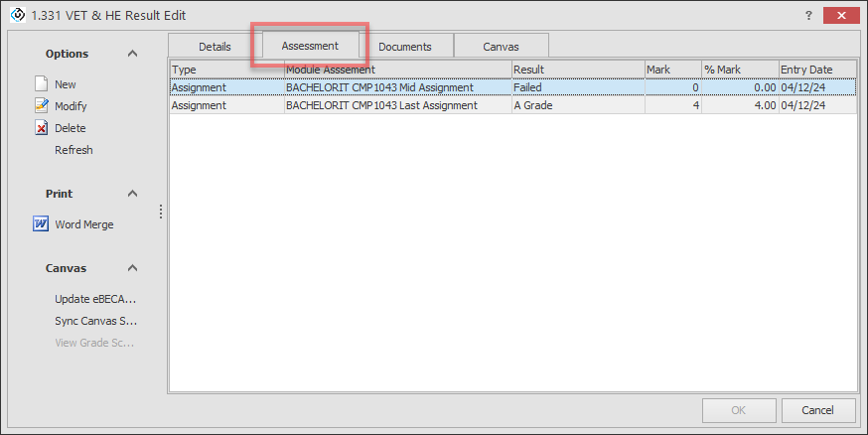
Task: Collapse the Options section
Action: click(132, 54)
